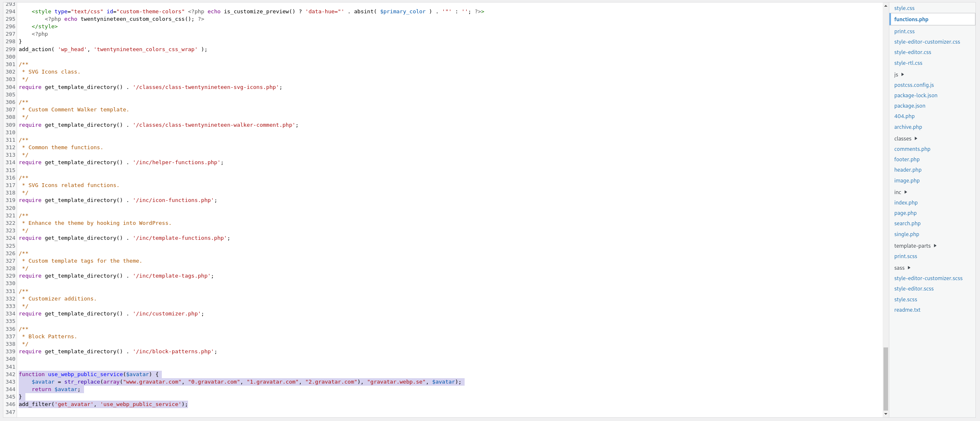Expand the sass folder
This screenshot has height=421, width=980.
pyautogui.click(x=901, y=268)
